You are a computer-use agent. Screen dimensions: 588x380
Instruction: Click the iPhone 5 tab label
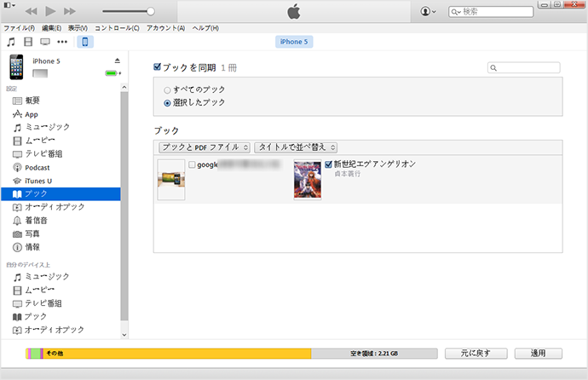pos(294,42)
